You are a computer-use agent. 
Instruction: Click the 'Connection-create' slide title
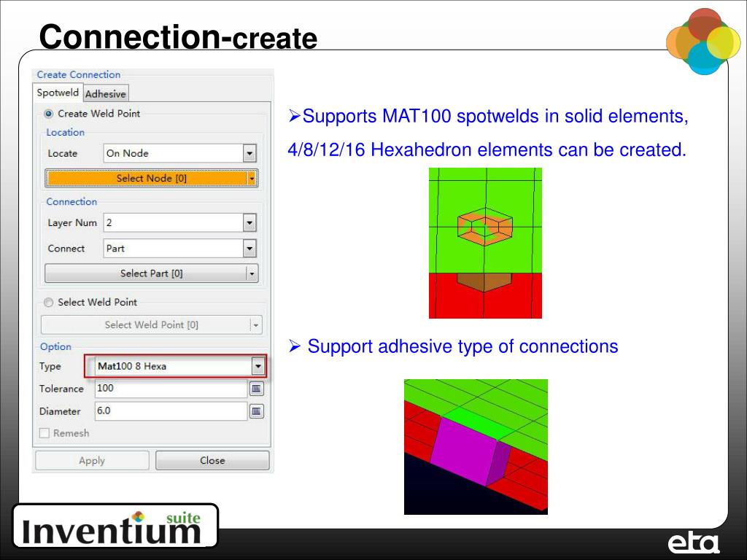pyautogui.click(x=178, y=36)
